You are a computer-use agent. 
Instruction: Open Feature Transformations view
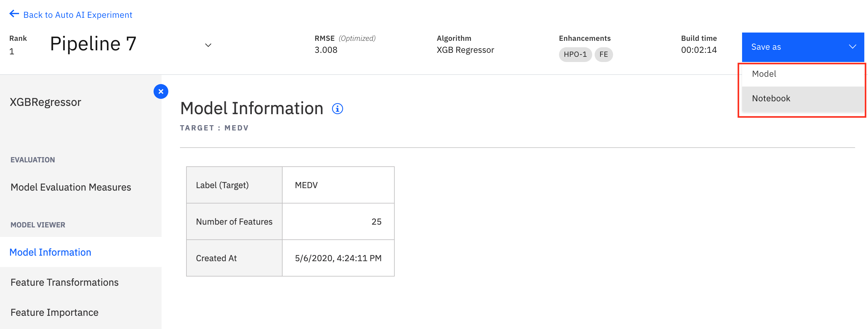click(65, 282)
